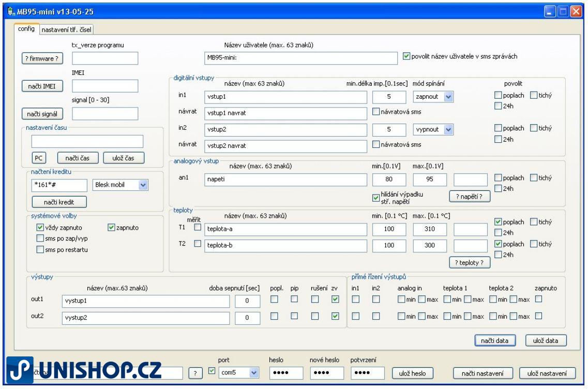
Task: Click the '? napětí ?' query button
Action: click(x=469, y=197)
